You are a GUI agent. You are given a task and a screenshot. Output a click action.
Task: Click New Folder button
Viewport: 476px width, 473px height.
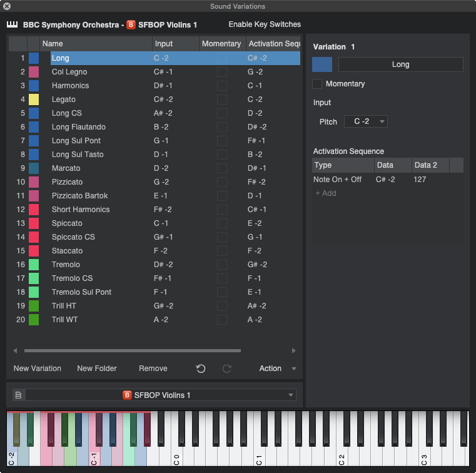[x=97, y=369]
